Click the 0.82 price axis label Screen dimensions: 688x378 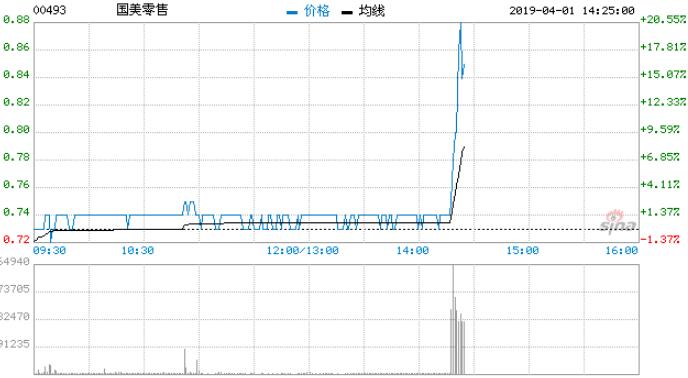pyautogui.click(x=16, y=102)
